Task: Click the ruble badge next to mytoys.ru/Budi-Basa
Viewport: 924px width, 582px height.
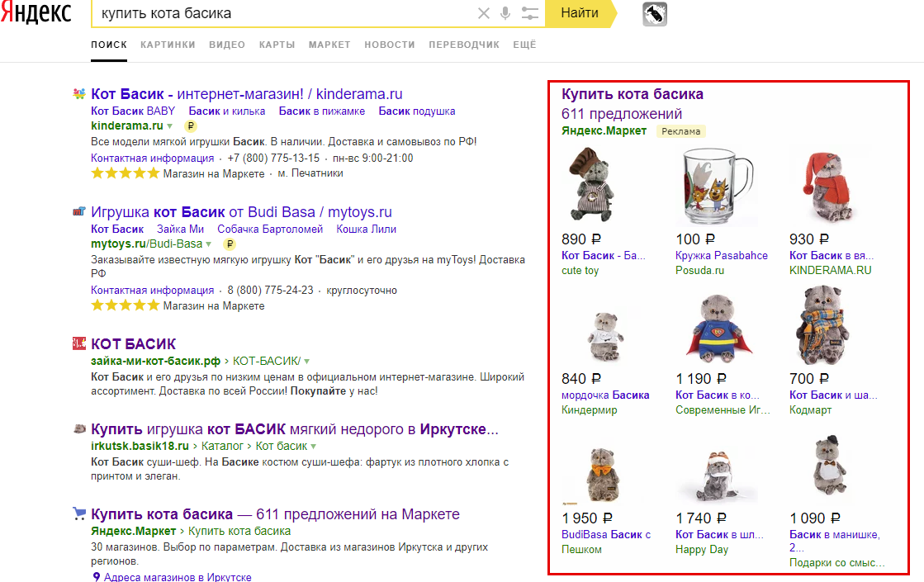Action: (x=230, y=244)
